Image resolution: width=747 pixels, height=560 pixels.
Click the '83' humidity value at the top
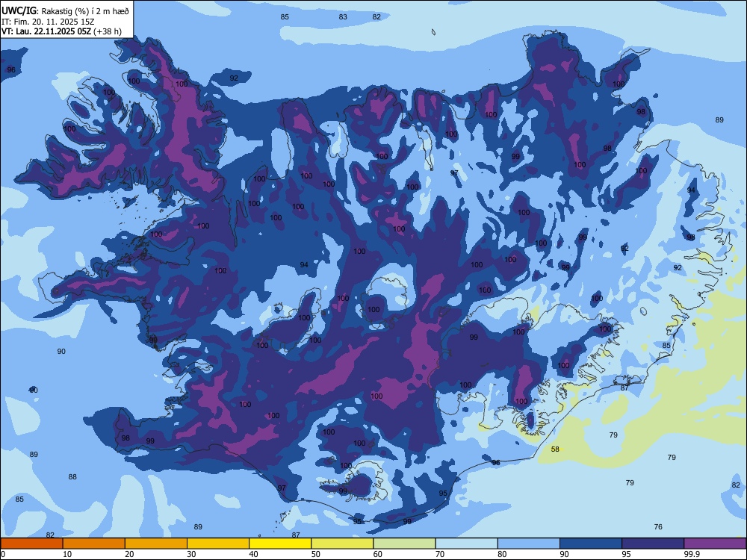(343, 16)
